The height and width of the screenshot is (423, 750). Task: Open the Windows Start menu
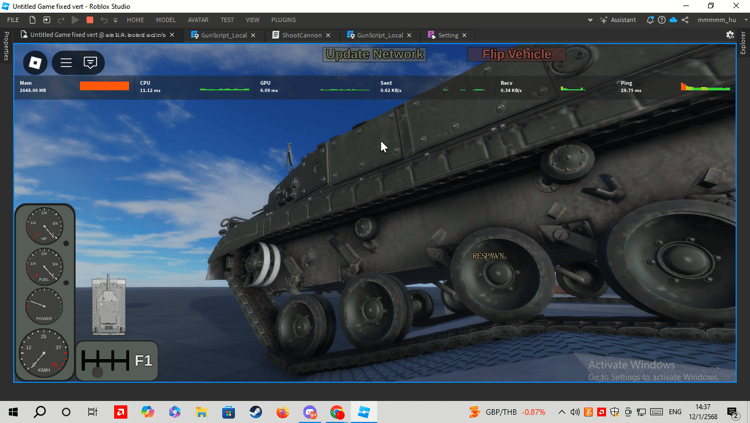pos(13,412)
